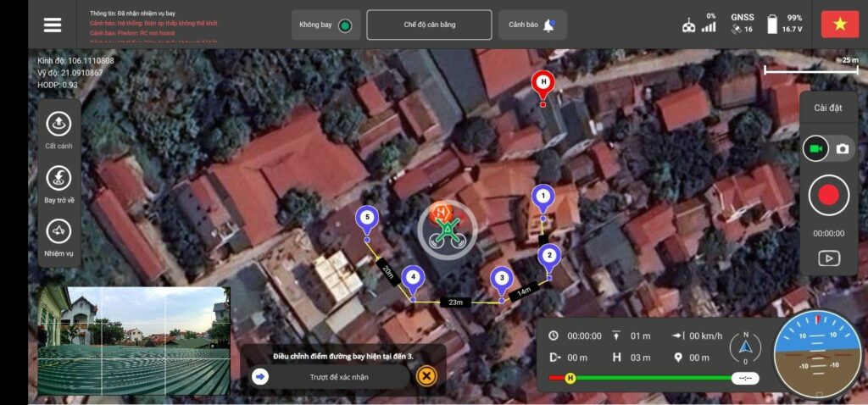Click the HODP: 0.93 value
Screen dimensions: 868x405
point(58,85)
